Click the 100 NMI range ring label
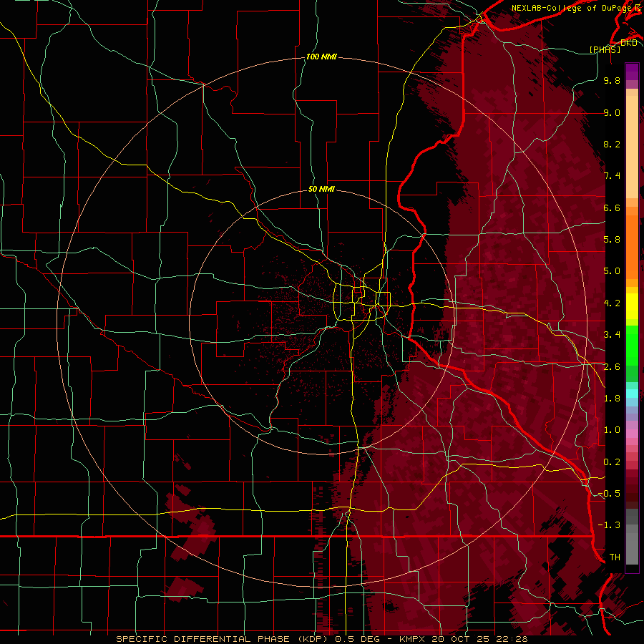 point(321,57)
